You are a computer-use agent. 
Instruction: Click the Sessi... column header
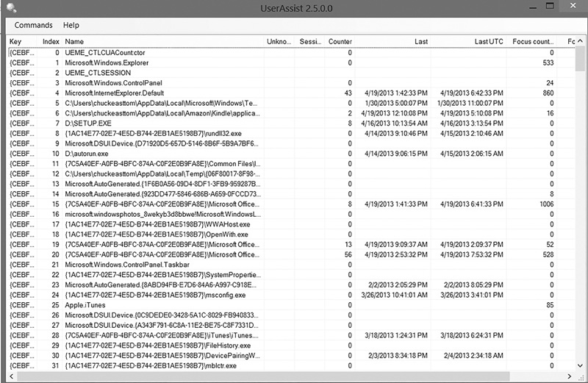(x=310, y=42)
